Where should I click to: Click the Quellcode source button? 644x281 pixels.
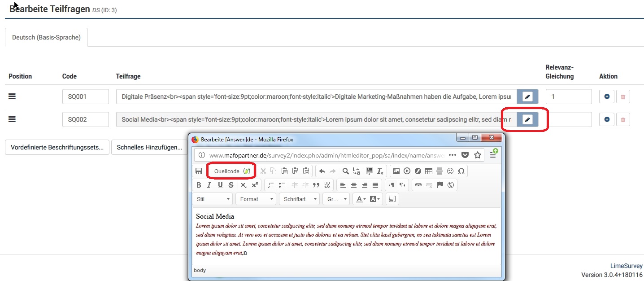[x=231, y=171]
